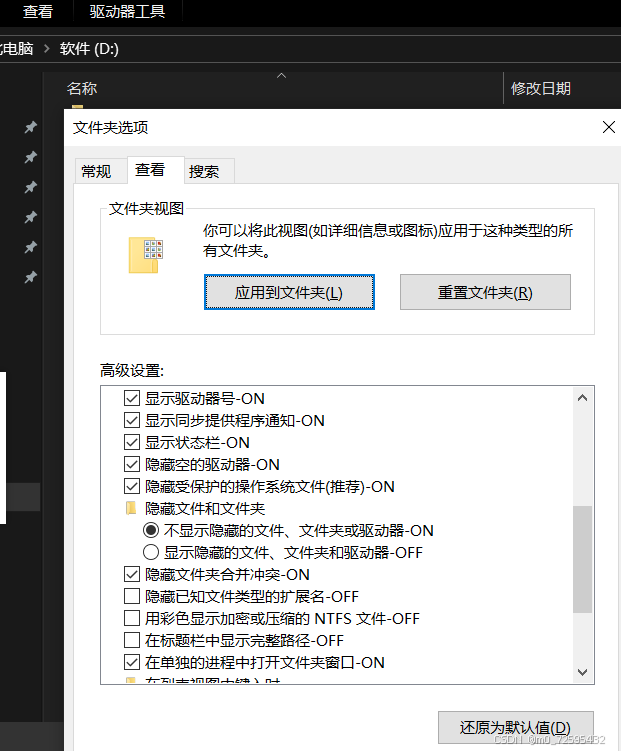Open the 查看 ribbon tab in Explorer
Viewport: 621px width, 751px height.
pos(38,11)
